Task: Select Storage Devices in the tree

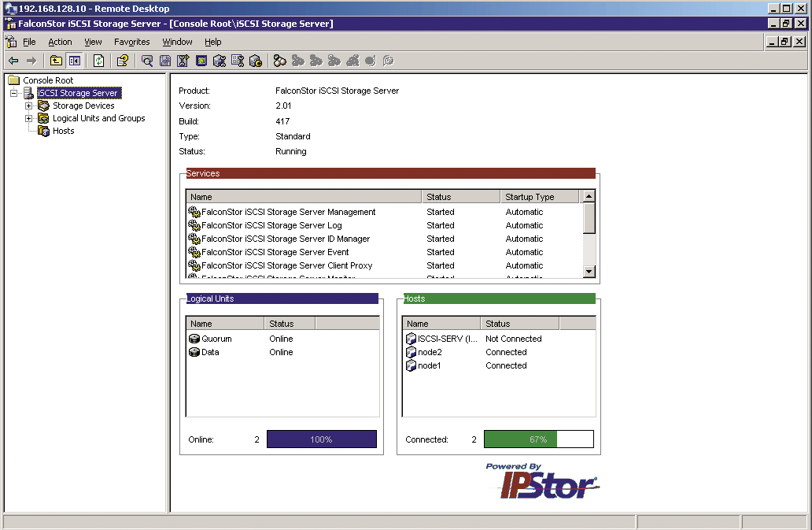Action: (83, 106)
